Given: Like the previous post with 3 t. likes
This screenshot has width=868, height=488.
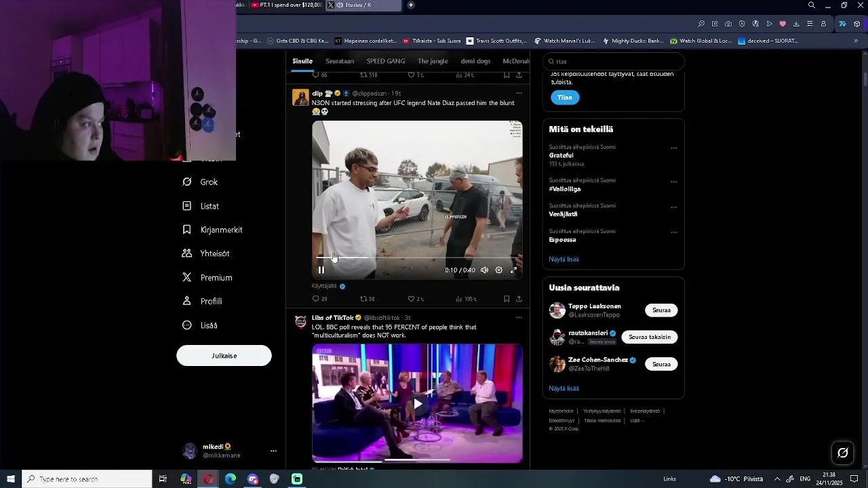Looking at the screenshot, I should [x=415, y=75].
